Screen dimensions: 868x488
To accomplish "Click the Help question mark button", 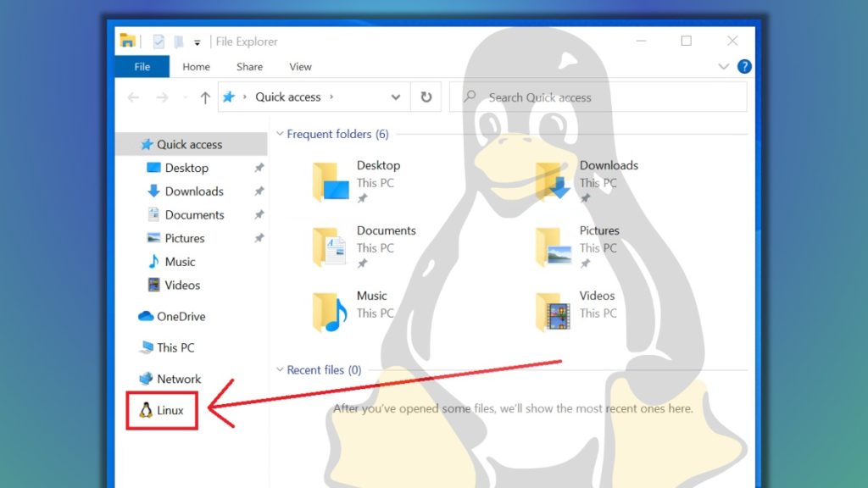I will (x=744, y=66).
